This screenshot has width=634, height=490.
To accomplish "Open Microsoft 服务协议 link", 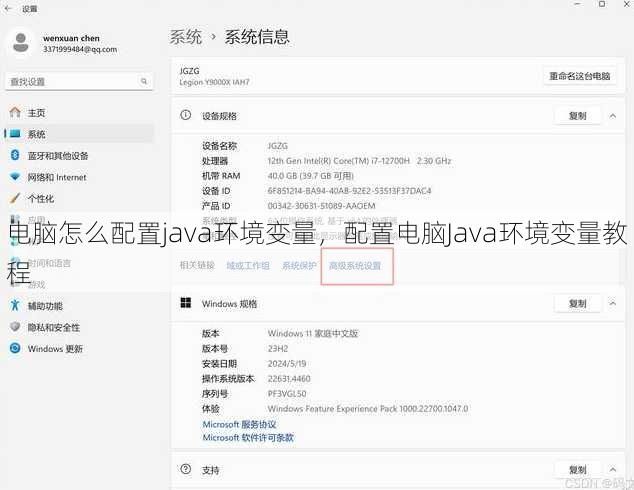I will point(239,424).
